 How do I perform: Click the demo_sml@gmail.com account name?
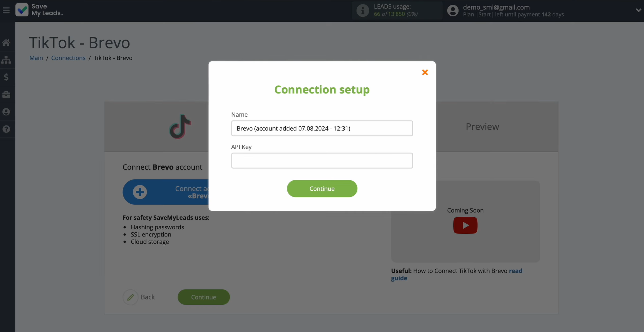pyautogui.click(x=496, y=7)
